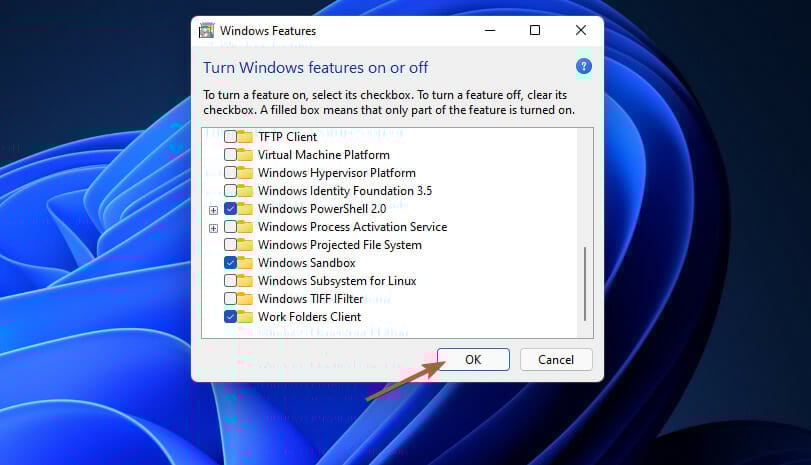Click the features list scrollbar thumb
Viewport: 811px width, 465px height.
point(585,284)
